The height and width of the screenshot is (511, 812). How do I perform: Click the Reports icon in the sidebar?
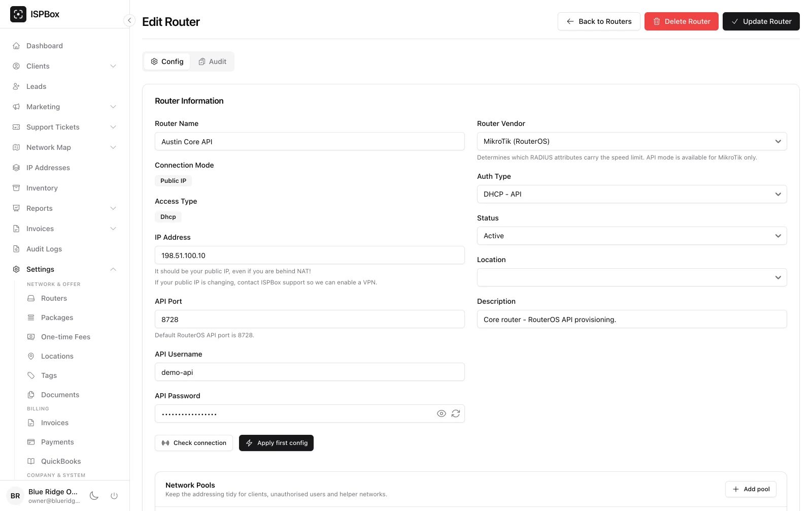click(x=16, y=208)
